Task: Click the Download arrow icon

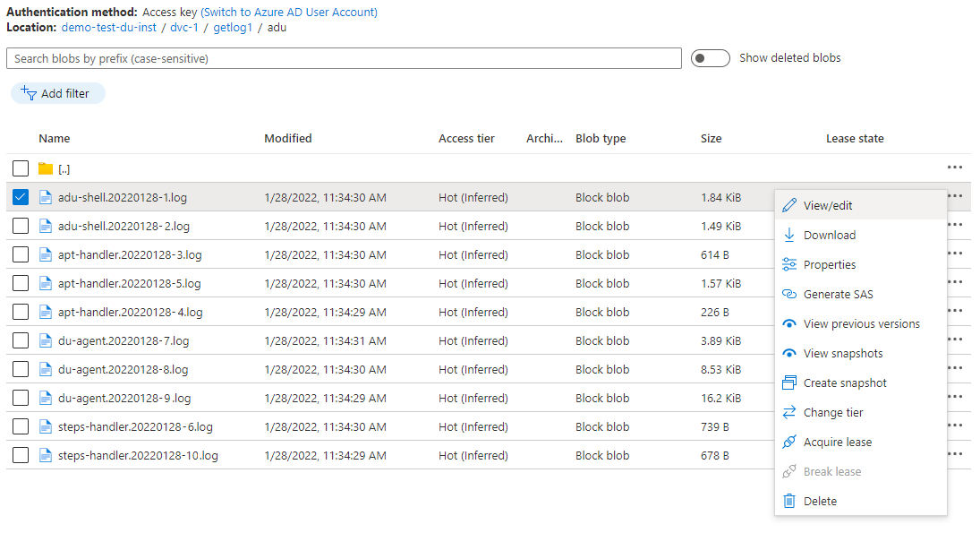Action: (788, 236)
